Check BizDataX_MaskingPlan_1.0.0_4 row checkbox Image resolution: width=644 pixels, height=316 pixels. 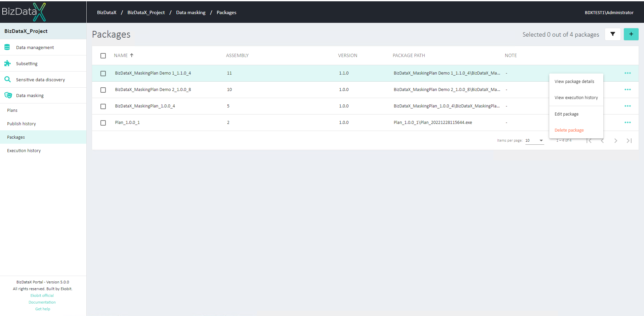click(x=103, y=106)
